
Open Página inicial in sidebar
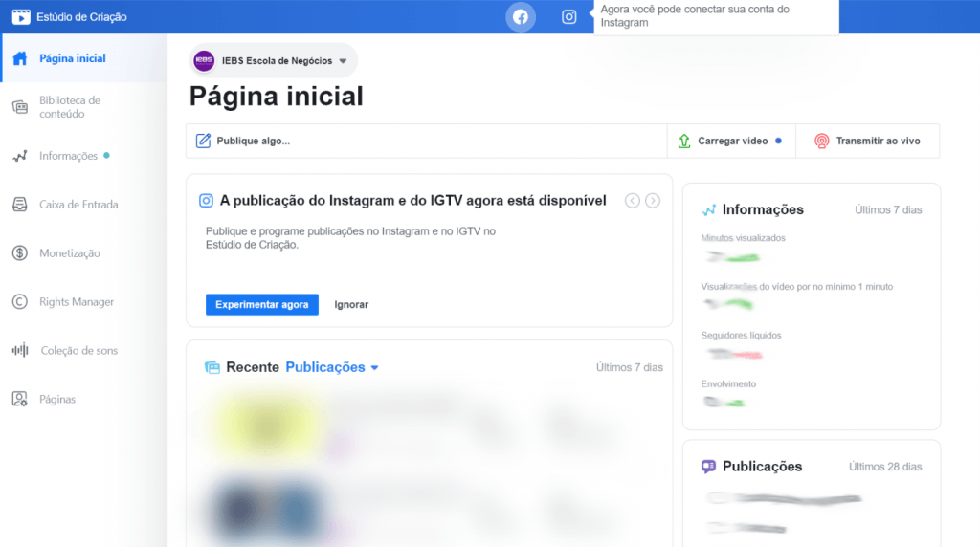(84, 58)
